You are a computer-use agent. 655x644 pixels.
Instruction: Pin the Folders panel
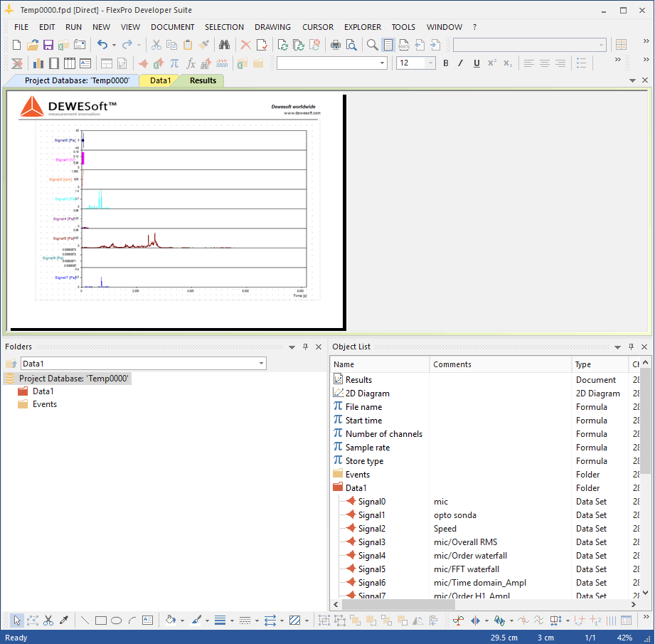(x=305, y=347)
